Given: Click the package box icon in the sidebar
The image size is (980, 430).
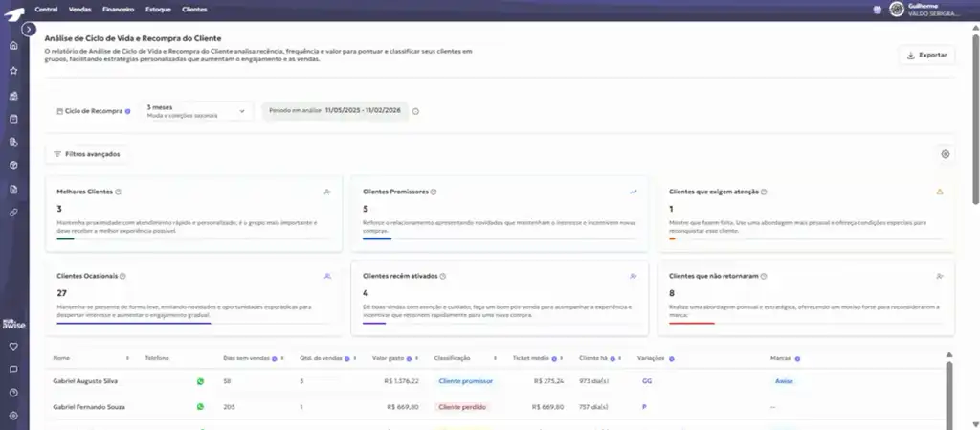Looking at the screenshot, I should (13, 166).
